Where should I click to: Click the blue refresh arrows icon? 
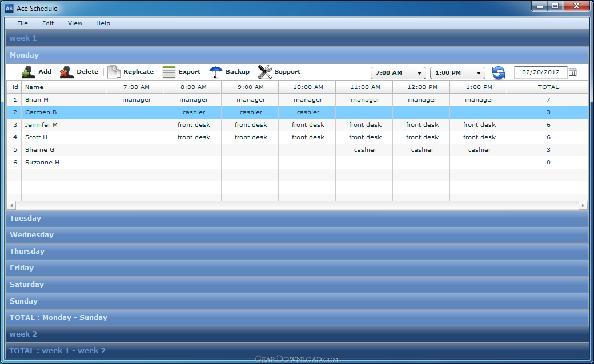click(x=499, y=72)
